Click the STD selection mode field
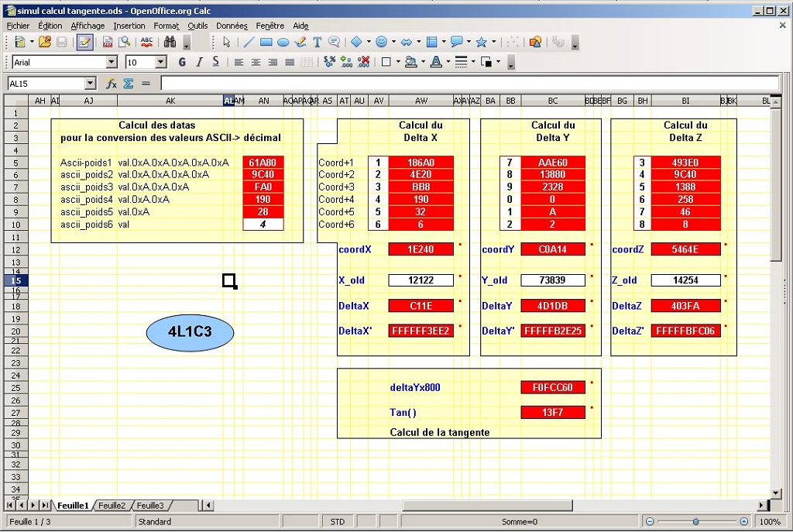 point(338,522)
